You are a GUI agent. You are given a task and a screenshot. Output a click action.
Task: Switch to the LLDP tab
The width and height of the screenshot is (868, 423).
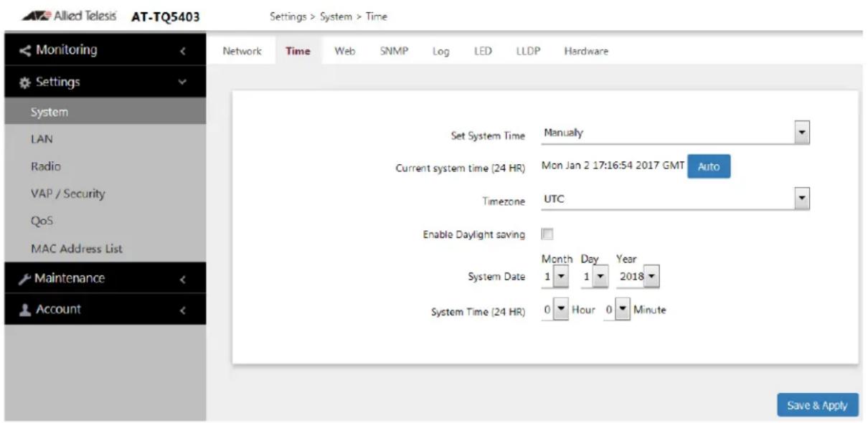[528, 51]
